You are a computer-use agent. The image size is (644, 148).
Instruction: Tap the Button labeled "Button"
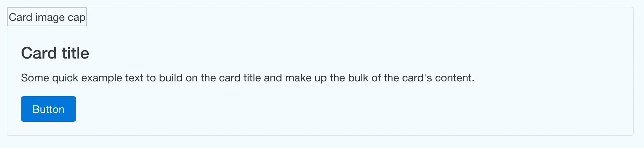click(49, 109)
